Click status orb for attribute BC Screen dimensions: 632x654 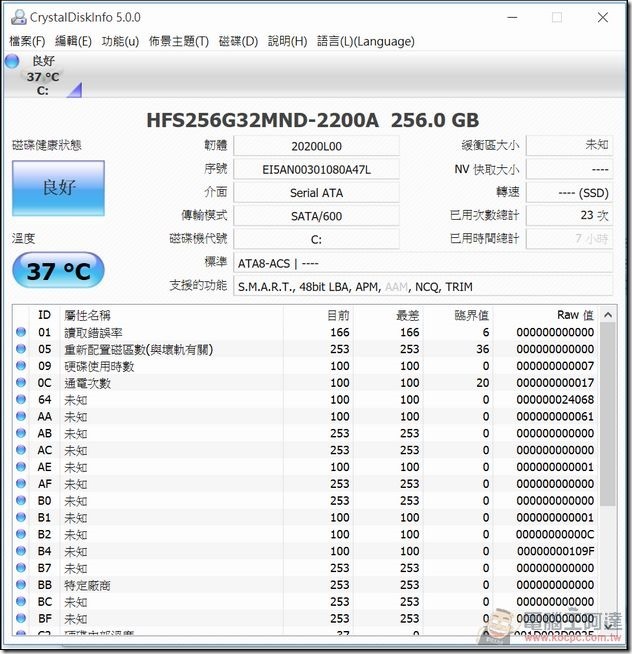point(21,601)
